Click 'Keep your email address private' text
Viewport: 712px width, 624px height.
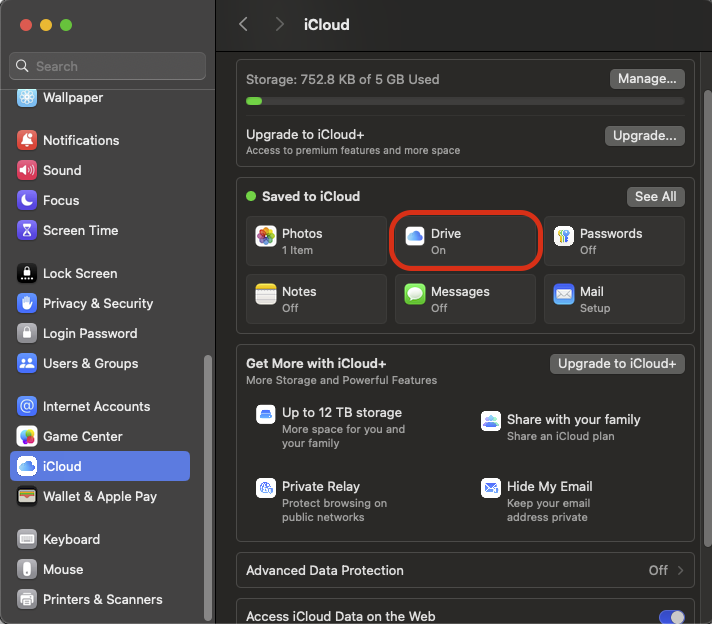(549, 510)
